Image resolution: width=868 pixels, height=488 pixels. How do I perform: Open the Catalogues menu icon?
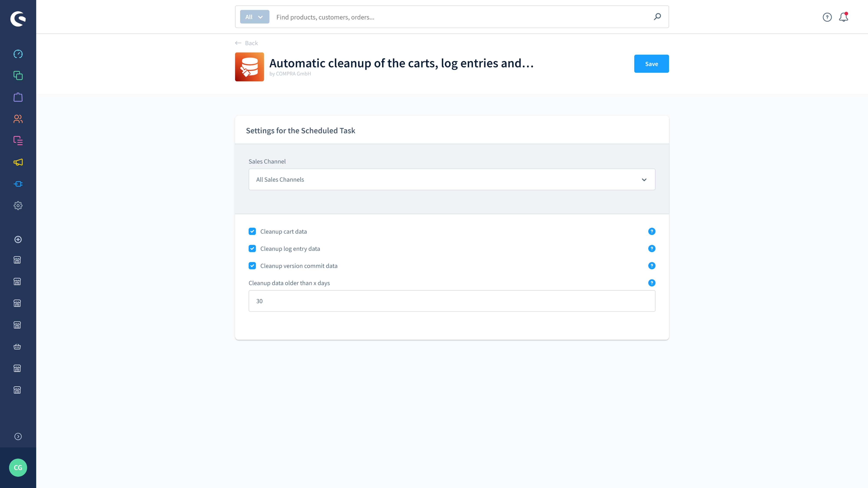[18, 75]
